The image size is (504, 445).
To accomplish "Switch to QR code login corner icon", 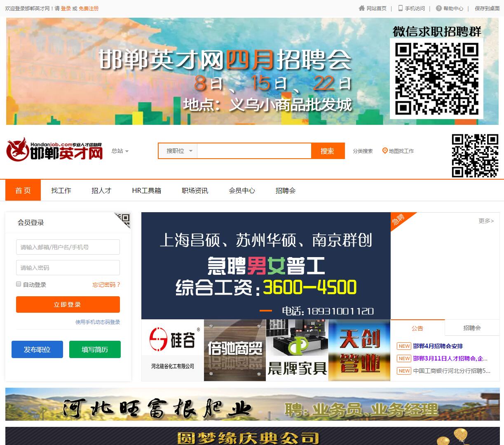I will coord(123,220).
